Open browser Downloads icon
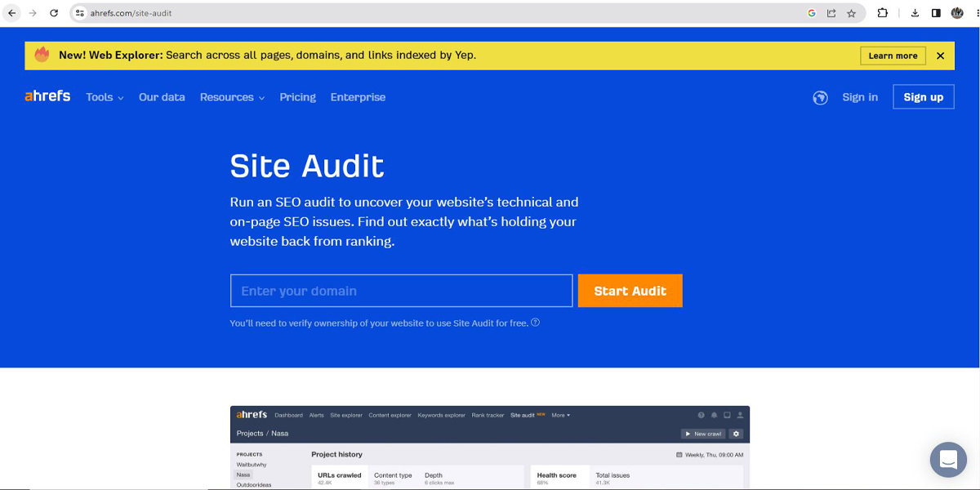Screen dimensions: 980x490 tap(915, 13)
